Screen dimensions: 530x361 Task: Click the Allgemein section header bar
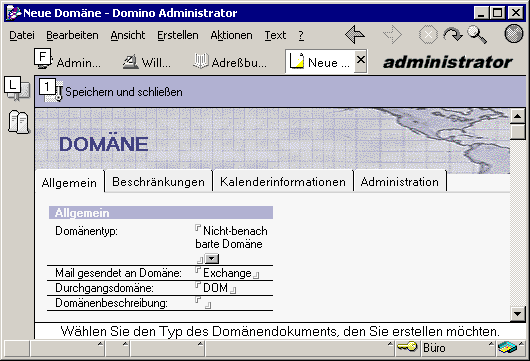coord(161,213)
